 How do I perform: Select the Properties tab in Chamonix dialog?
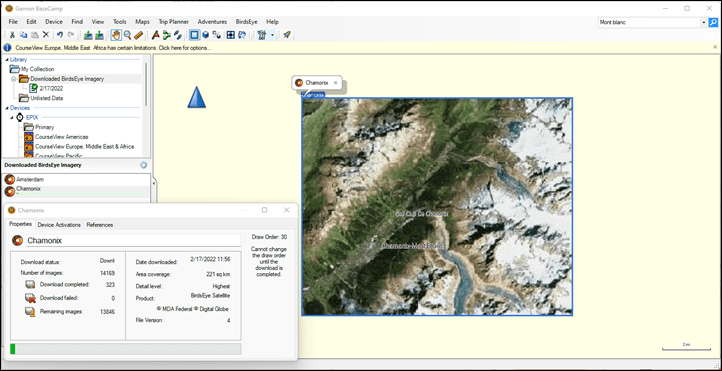pyautogui.click(x=20, y=224)
